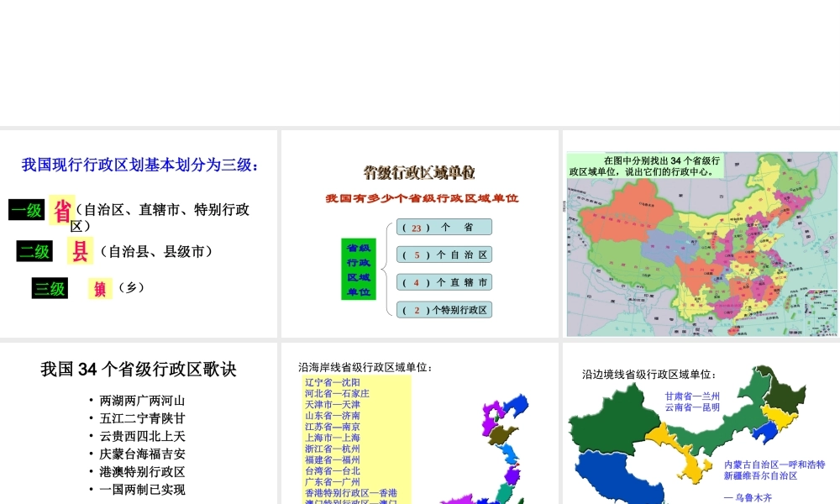This screenshot has height=504, width=840.
Task: Select bullet 港澳特别行政区
Action: [142, 472]
